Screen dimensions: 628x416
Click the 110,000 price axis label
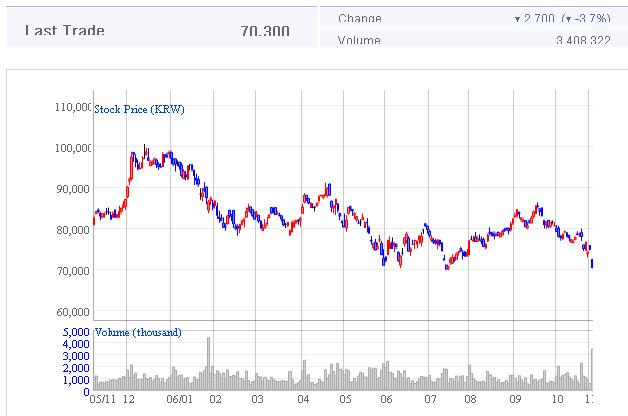(73, 107)
